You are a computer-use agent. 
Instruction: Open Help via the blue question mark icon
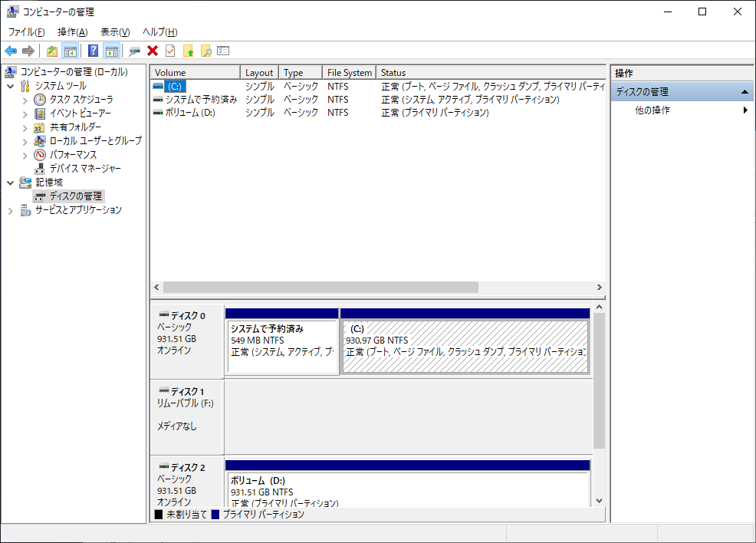pyautogui.click(x=93, y=51)
